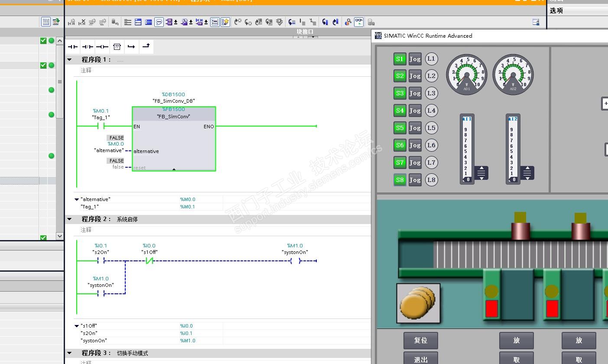Collapse the tag list starting with "alternative"
The image size is (608, 364).
click(77, 199)
